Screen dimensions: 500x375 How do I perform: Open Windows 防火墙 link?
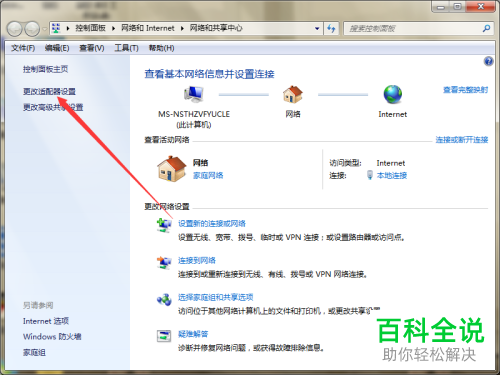52,337
